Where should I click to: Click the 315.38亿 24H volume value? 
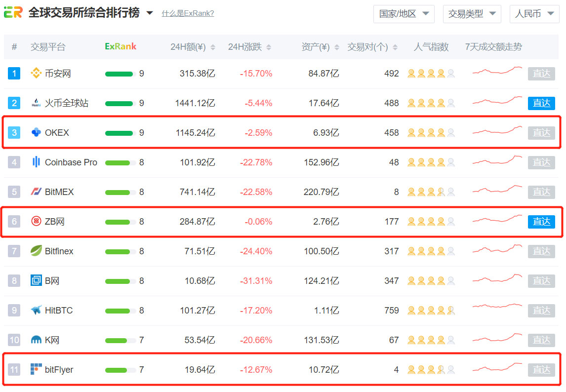click(x=197, y=74)
